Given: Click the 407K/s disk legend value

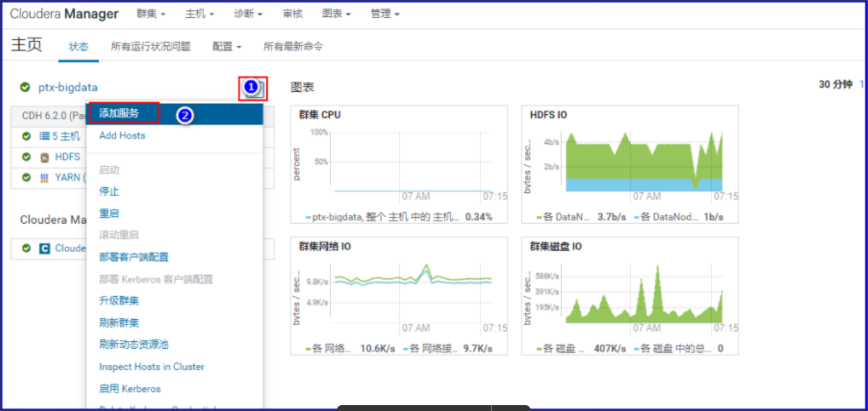Looking at the screenshot, I should (x=610, y=348).
